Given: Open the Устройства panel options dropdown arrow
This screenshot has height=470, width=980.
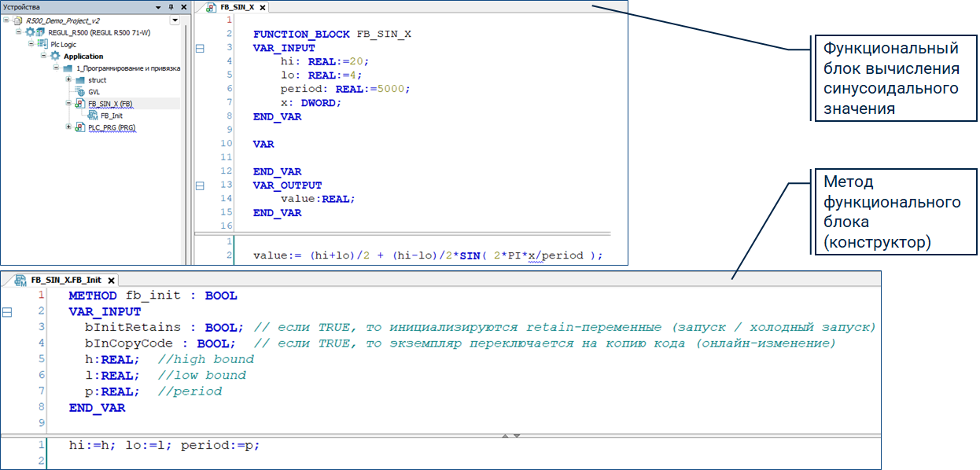Looking at the screenshot, I should coord(158,7).
